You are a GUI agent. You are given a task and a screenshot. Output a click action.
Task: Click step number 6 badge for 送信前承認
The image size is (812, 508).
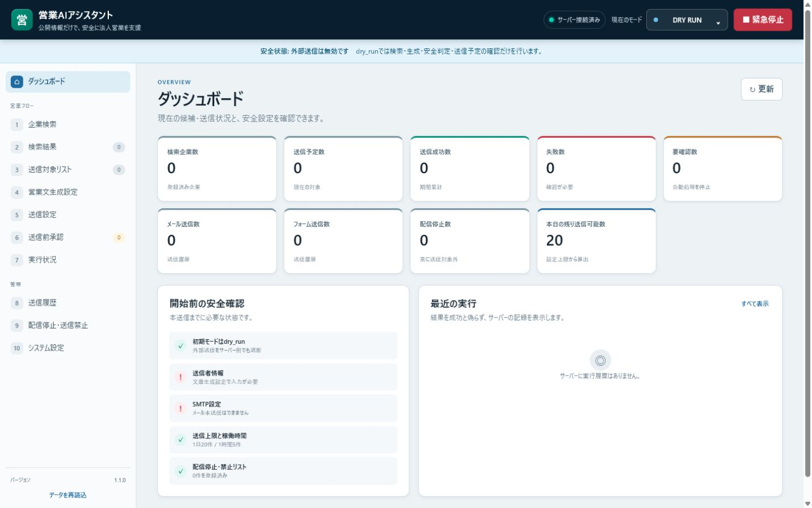[17, 238]
